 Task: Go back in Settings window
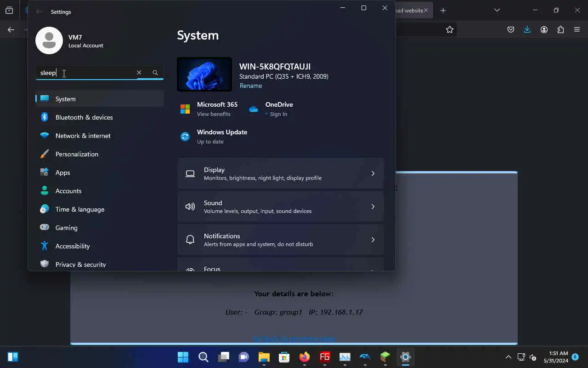(39, 12)
